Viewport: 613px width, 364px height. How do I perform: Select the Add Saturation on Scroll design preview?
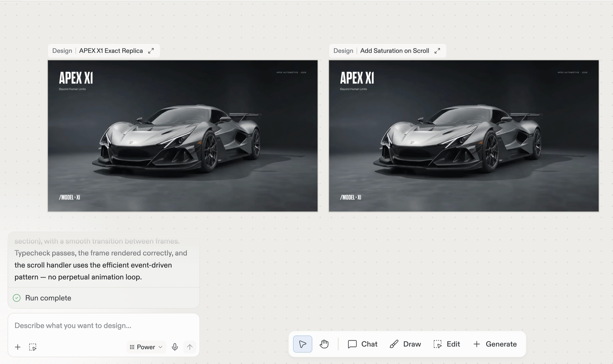point(464,136)
